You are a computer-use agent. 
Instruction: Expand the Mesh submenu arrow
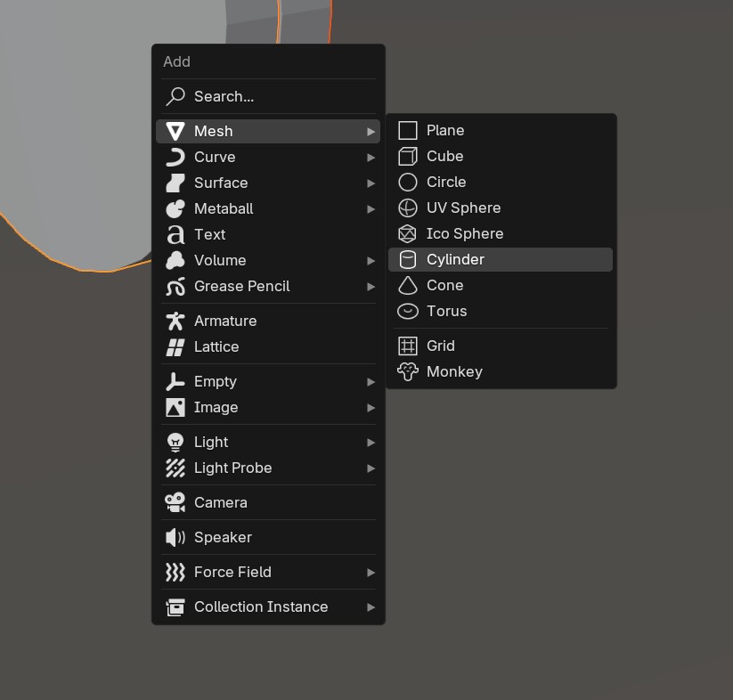(x=371, y=132)
